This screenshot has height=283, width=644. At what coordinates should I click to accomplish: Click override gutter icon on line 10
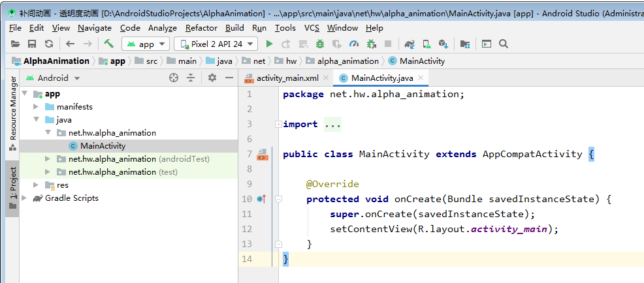coord(262,199)
